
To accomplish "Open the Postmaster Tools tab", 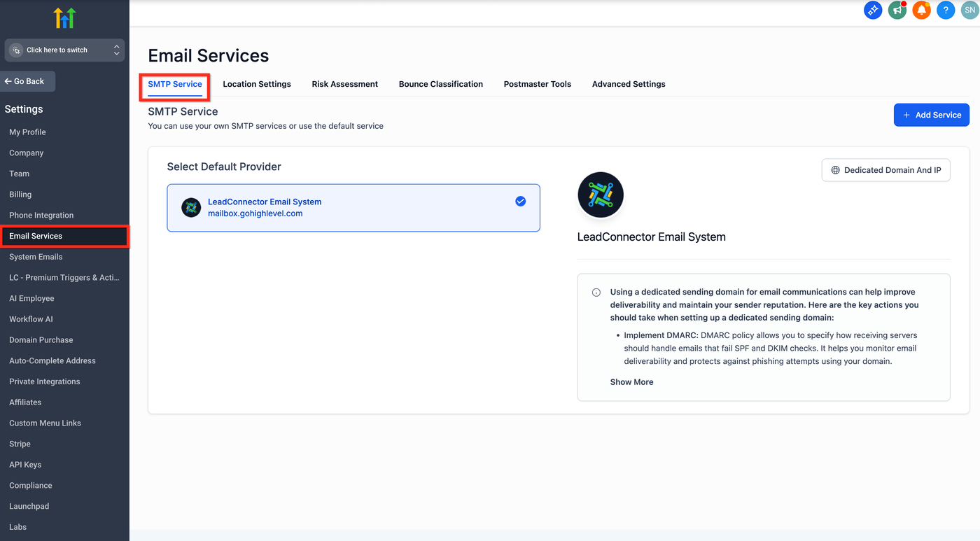I will 538,84.
